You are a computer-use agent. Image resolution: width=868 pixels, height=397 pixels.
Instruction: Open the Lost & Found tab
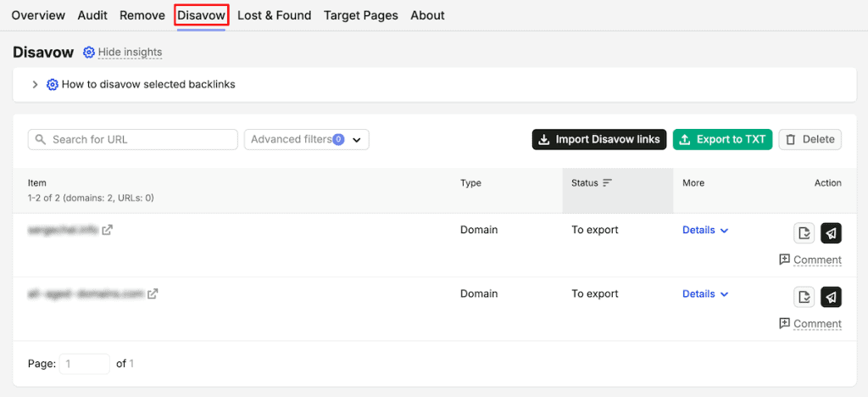[x=274, y=15]
